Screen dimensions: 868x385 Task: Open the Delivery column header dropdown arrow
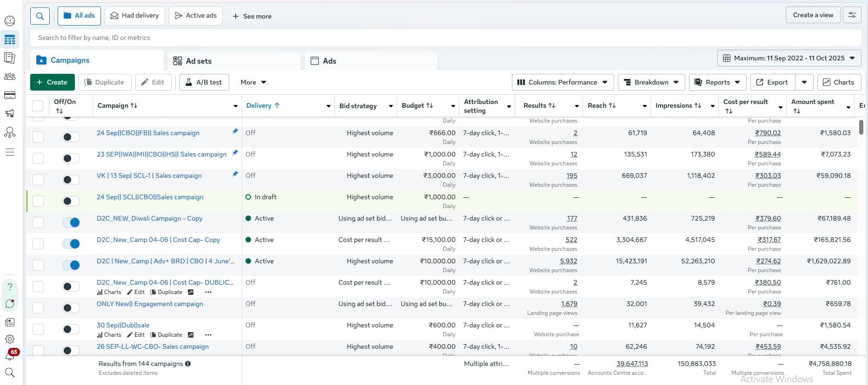click(328, 106)
